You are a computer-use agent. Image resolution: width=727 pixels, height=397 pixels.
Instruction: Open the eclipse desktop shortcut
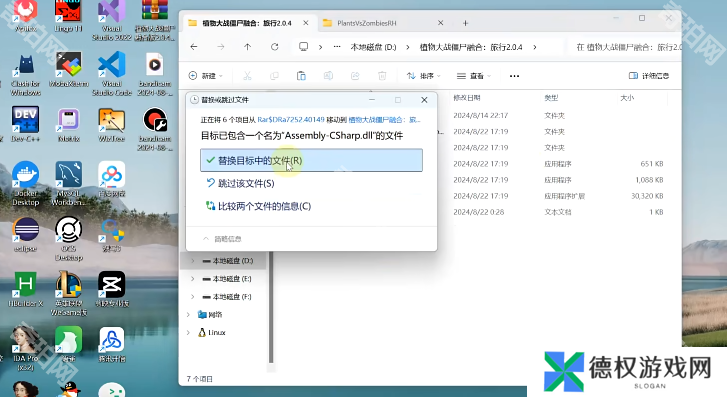click(26, 235)
